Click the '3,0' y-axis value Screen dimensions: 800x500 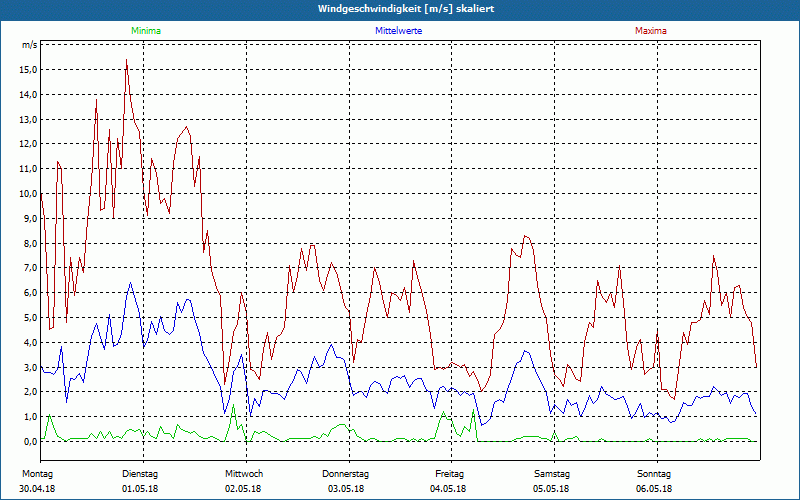tap(30, 367)
